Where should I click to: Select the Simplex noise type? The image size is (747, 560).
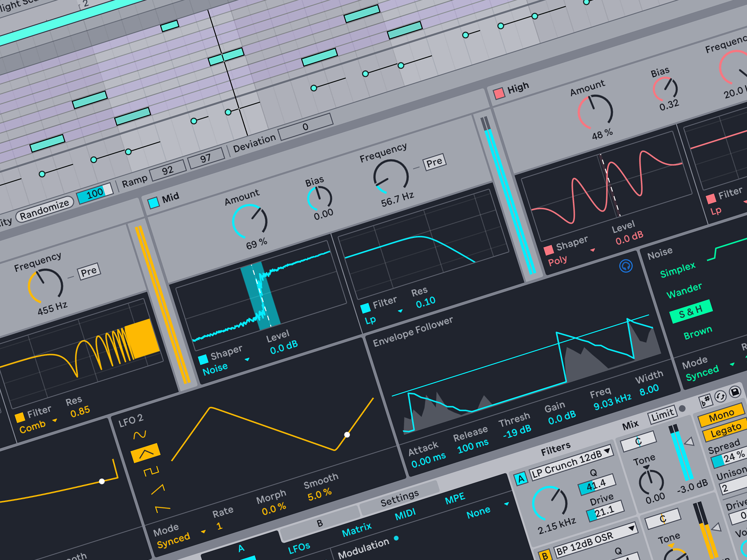pos(678,270)
